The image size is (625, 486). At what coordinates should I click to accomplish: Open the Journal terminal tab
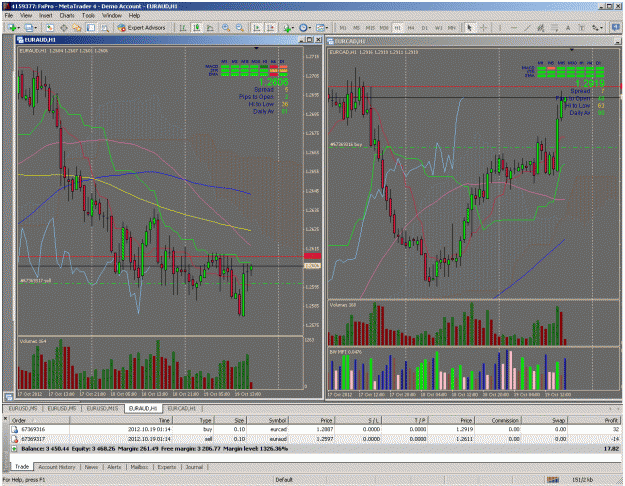194,467
